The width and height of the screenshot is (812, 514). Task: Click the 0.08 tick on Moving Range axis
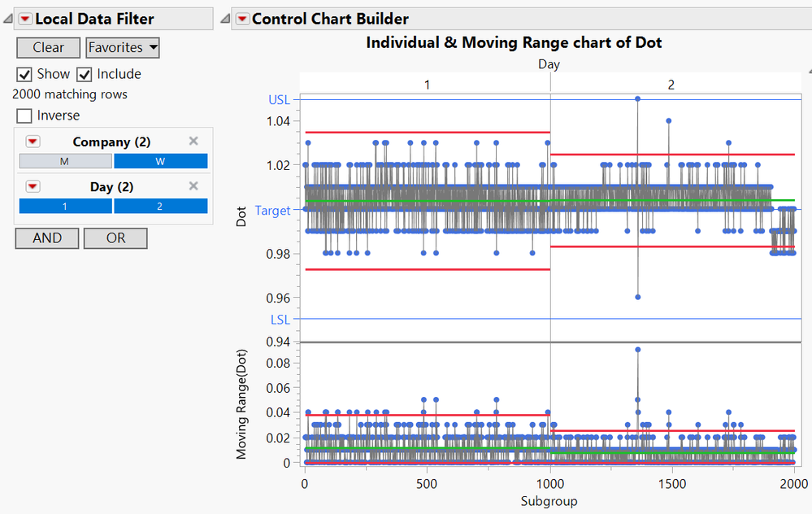click(x=278, y=364)
